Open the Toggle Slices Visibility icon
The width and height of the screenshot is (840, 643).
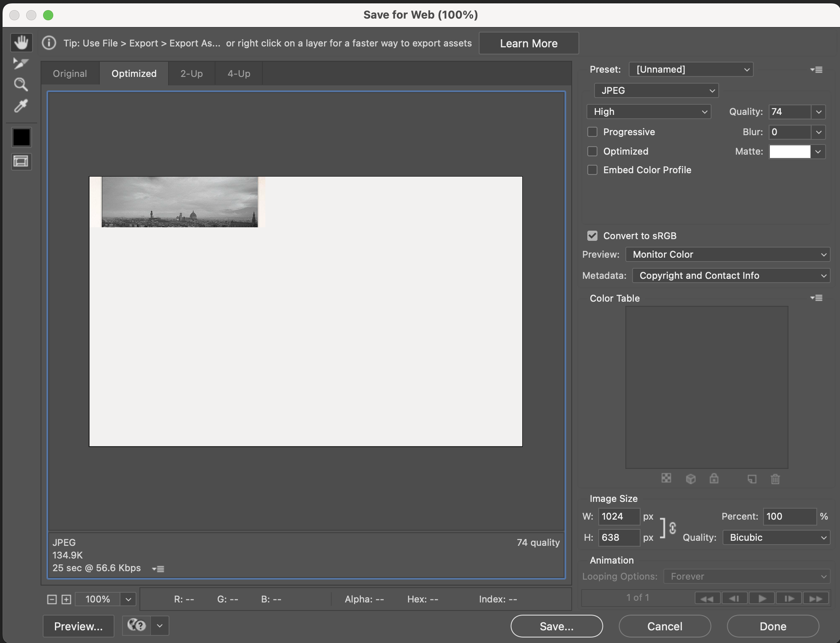(21, 161)
